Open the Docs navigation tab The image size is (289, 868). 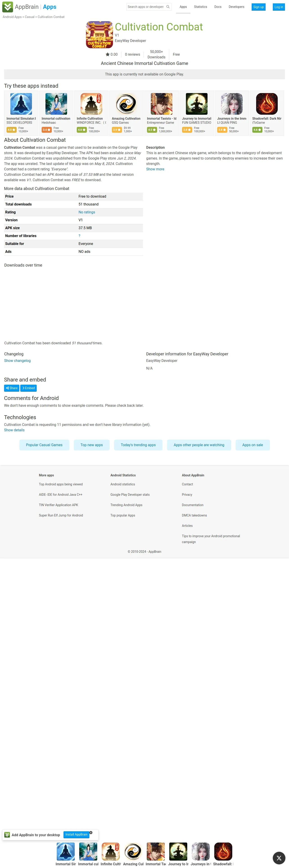tap(218, 7)
